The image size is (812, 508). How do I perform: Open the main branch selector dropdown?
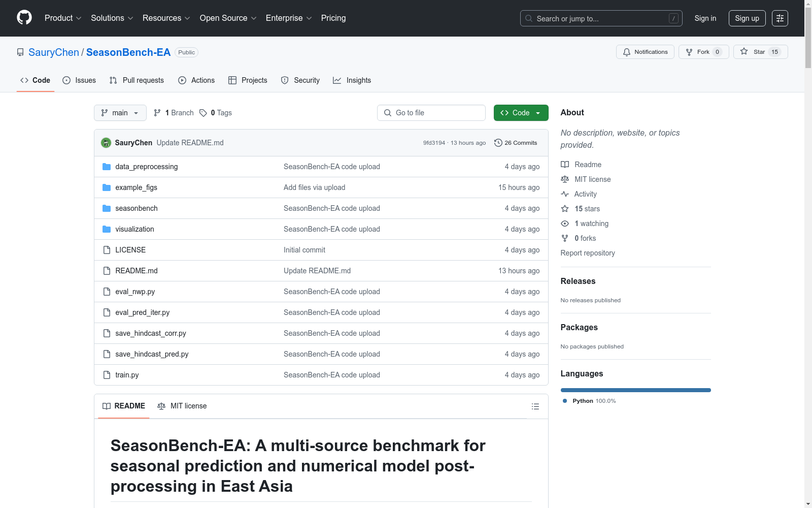pos(120,113)
